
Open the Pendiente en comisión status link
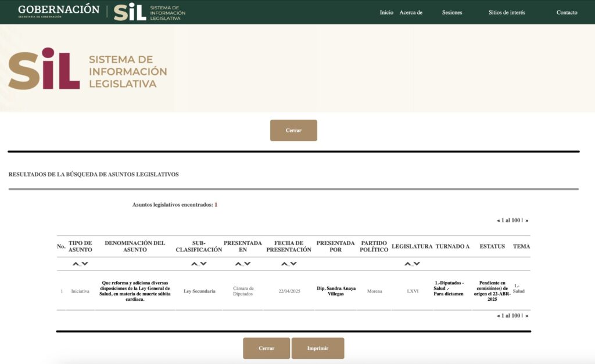[492, 291]
